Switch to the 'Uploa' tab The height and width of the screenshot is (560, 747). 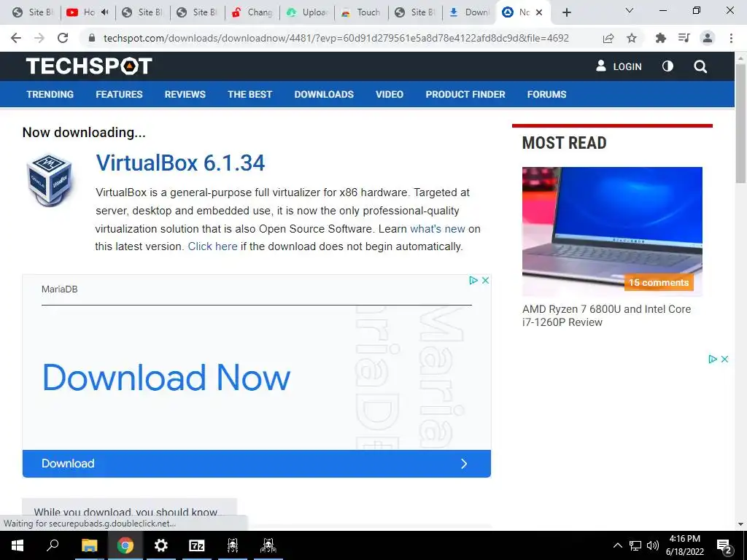307,12
